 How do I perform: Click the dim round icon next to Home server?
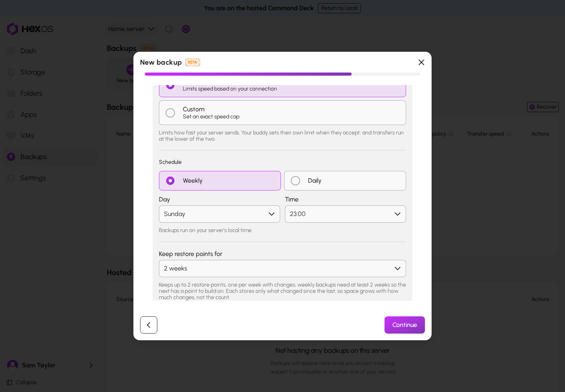tap(169, 29)
